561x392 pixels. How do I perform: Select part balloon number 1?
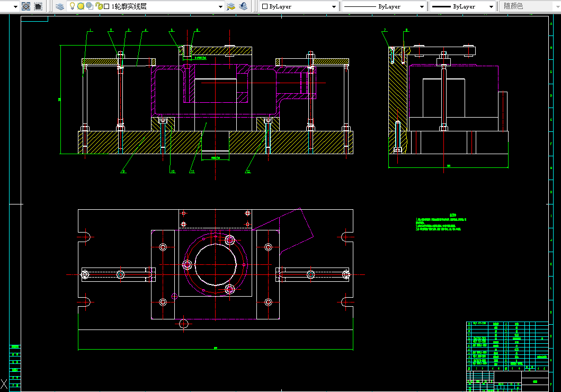91,30
